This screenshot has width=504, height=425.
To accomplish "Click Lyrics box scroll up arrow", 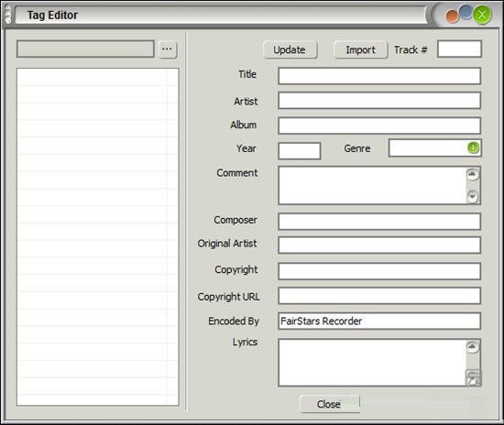I will tap(472, 346).
